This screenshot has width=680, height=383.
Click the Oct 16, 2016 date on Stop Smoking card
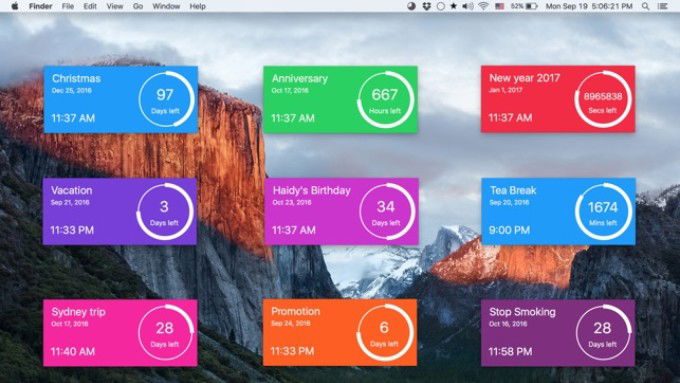tap(508, 324)
